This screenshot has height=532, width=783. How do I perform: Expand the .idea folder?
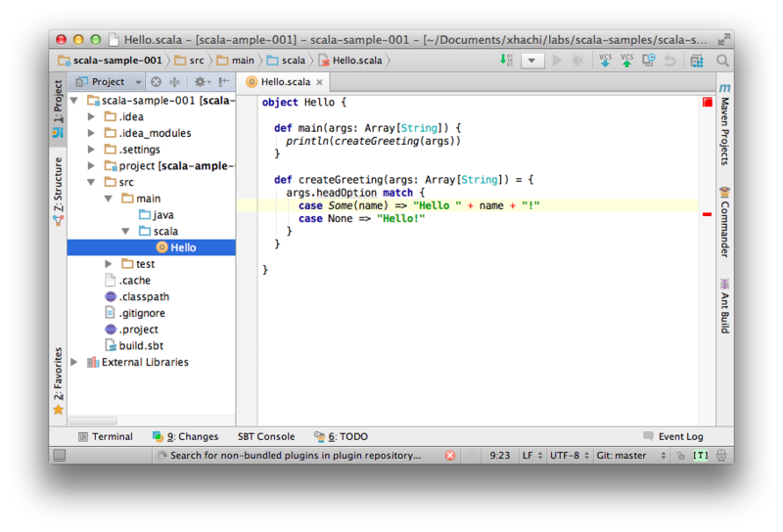click(x=91, y=116)
